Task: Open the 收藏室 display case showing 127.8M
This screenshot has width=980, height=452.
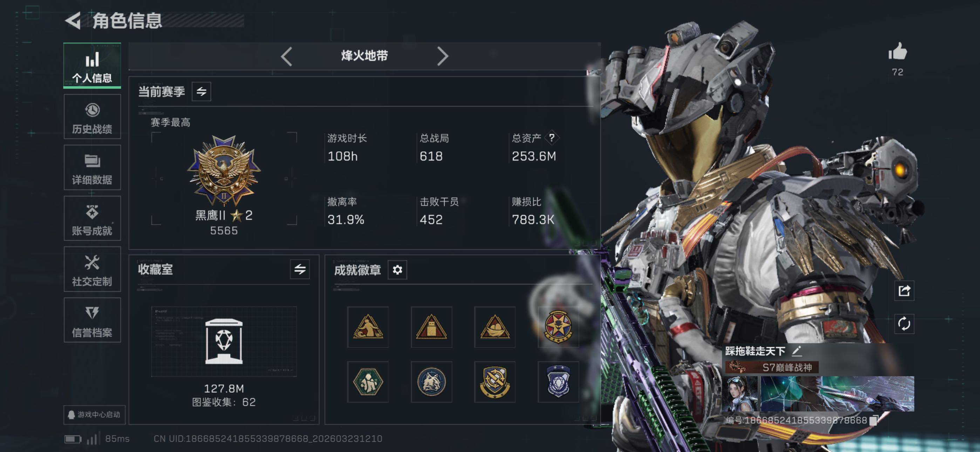Action: click(x=224, y=341)
